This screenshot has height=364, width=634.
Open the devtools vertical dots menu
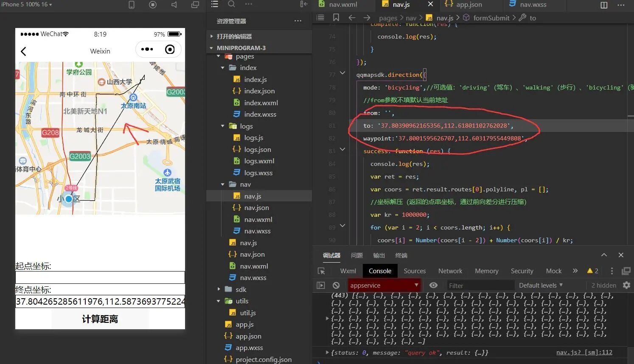(x=612, y=271)
